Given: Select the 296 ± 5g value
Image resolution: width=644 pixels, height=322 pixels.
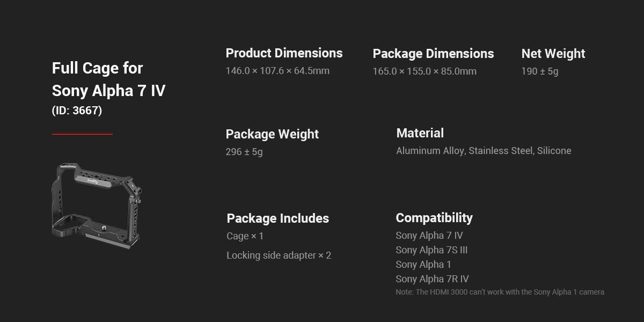Looking at the screenshot, I should point(244,152).
